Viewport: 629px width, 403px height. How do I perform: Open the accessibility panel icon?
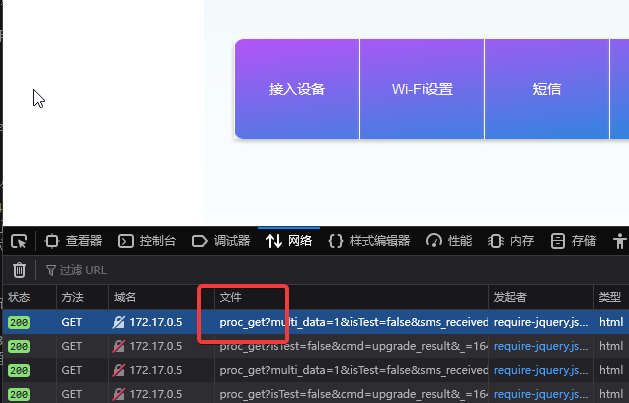[619, 241]
